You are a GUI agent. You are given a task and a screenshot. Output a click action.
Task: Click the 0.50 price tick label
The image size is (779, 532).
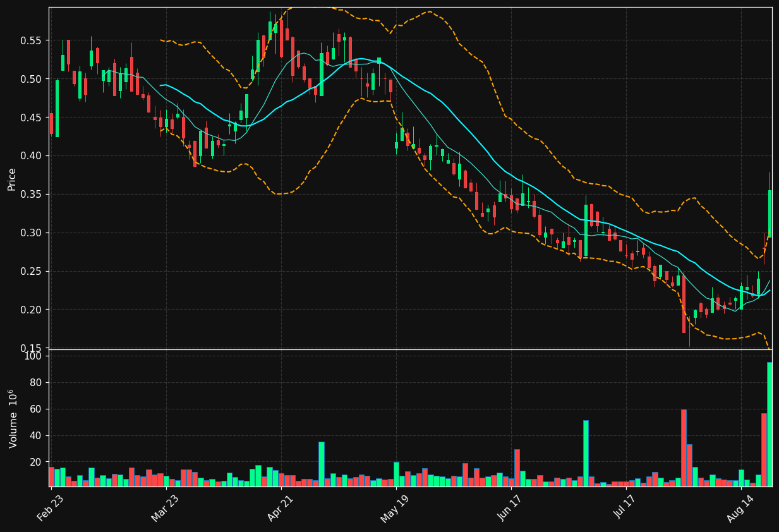coord(30,79)
